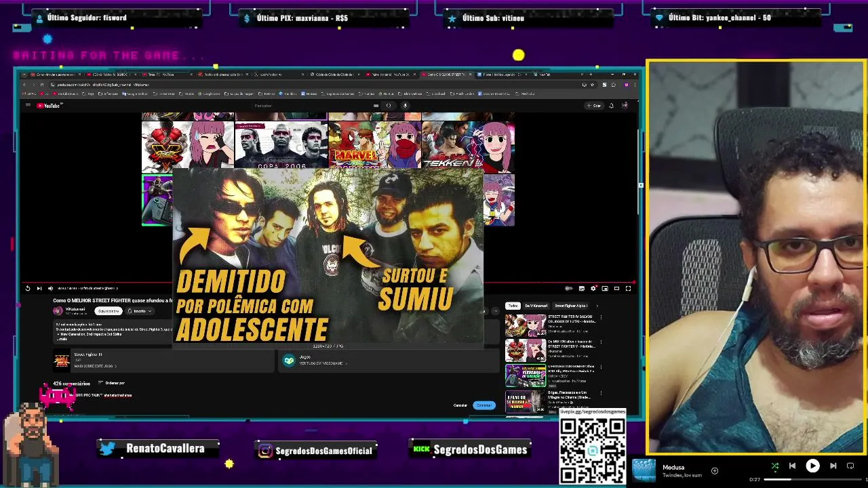Go to the YouTube home logo
Image resolution: width=868 pixels, height=488 pixels.
49,106
